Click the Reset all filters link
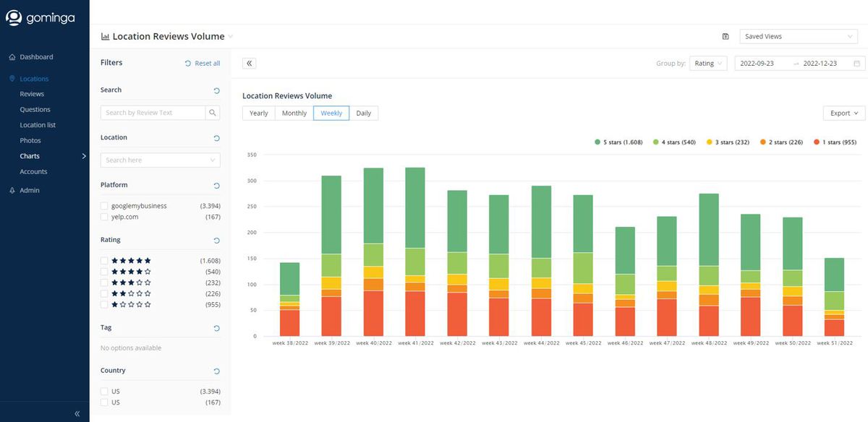This screenshot has width=868, height=422. coord(203,64)
